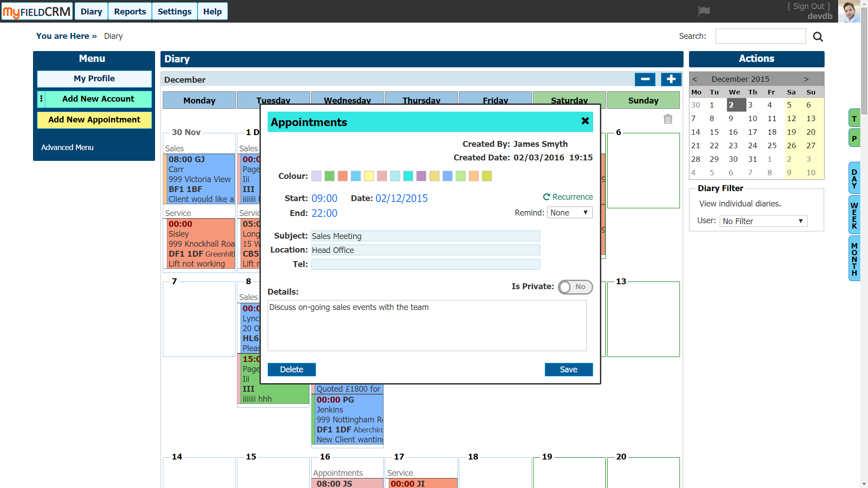
Task: Open the Reports menu
Action: click(130, 12)
